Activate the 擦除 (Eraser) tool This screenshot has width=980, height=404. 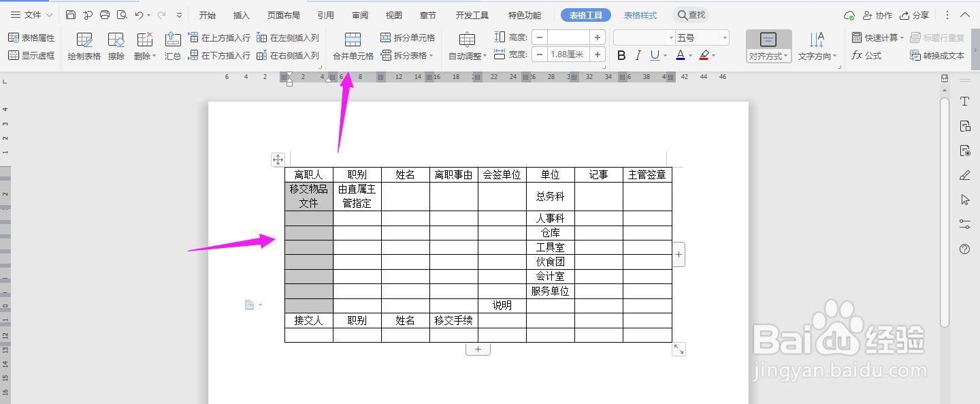pos(116,46)
